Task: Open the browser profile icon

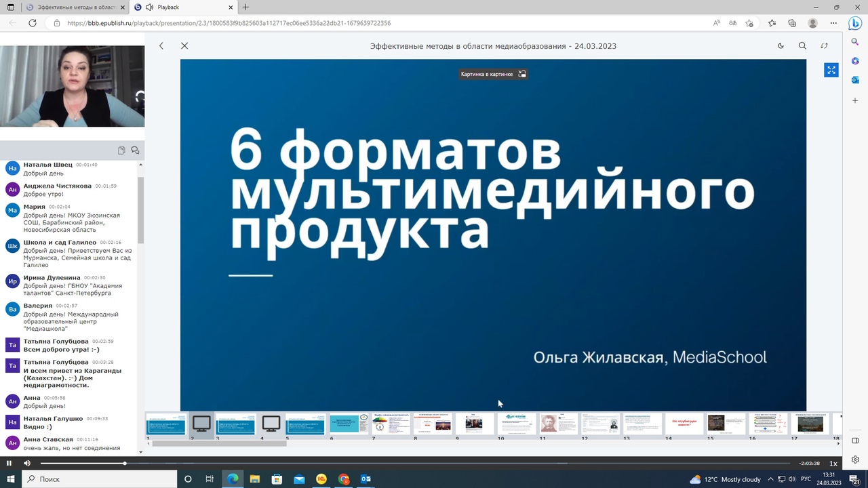Action: [812, 23]
